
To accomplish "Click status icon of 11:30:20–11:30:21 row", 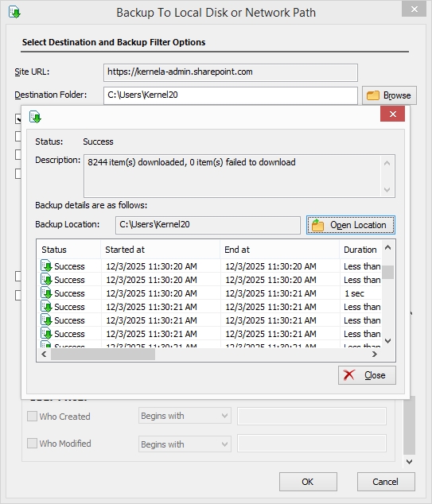I will point(46,293).
